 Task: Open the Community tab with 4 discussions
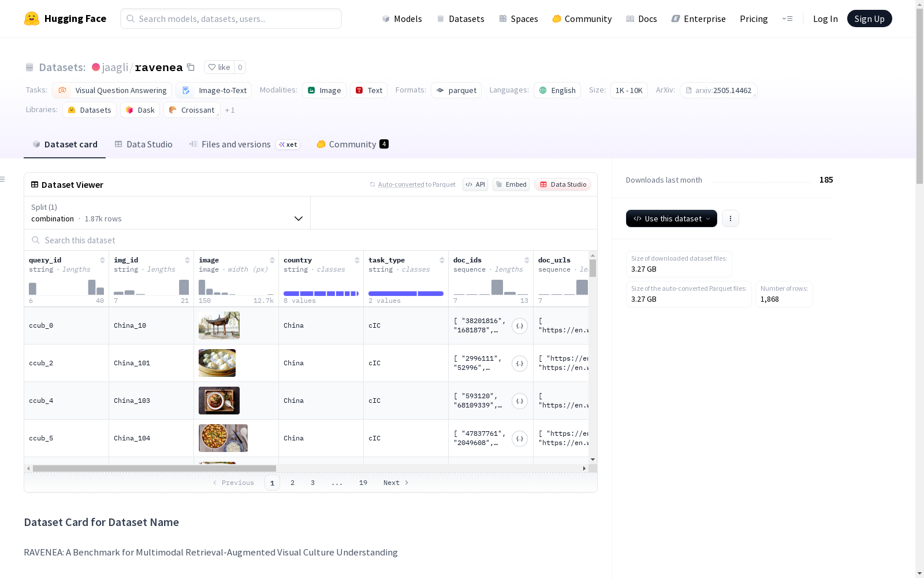point(352,144)
